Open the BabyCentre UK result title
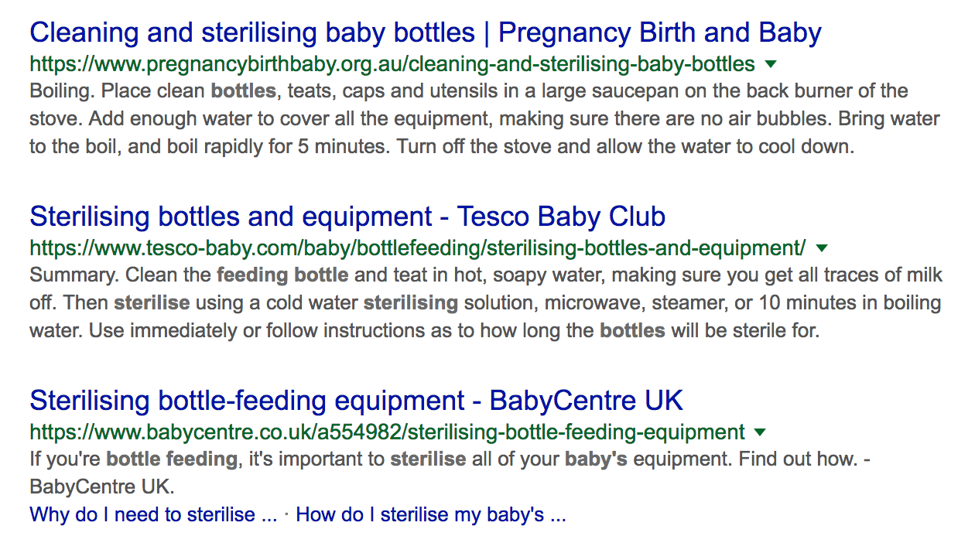 [356, 401]
